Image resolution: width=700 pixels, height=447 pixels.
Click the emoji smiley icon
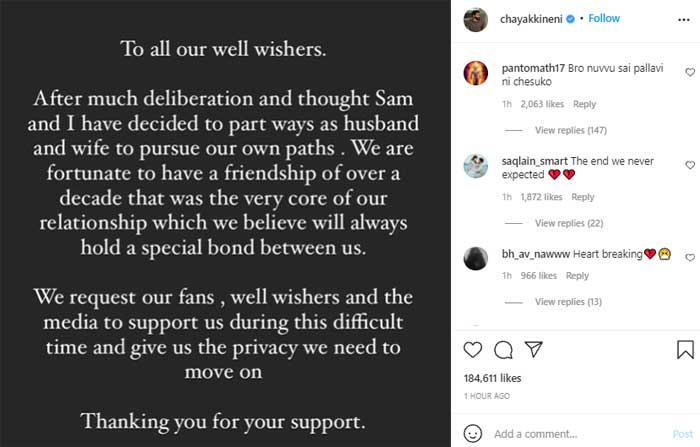[474, 434]
